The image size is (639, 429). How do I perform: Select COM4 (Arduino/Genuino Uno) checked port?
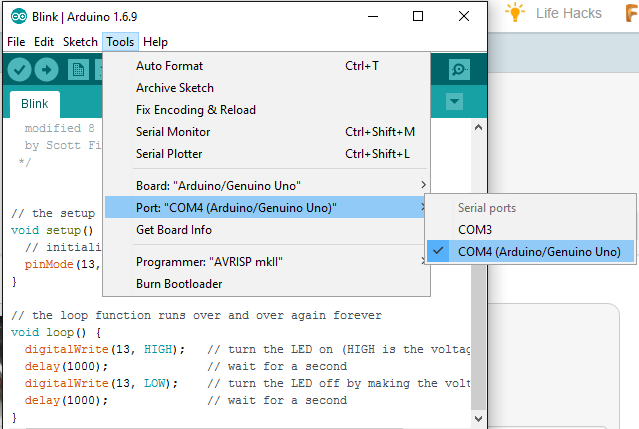point(531,252)
